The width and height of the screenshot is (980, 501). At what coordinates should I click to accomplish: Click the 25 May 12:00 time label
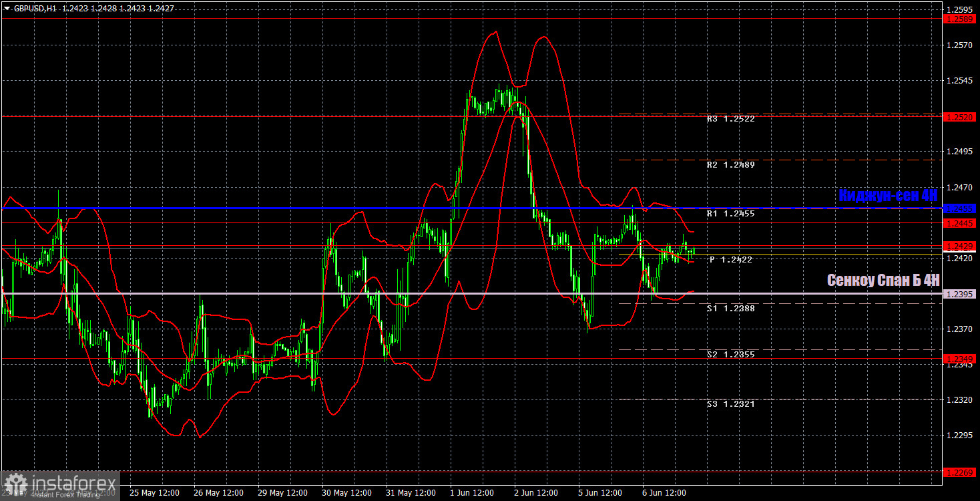point(154,493)
